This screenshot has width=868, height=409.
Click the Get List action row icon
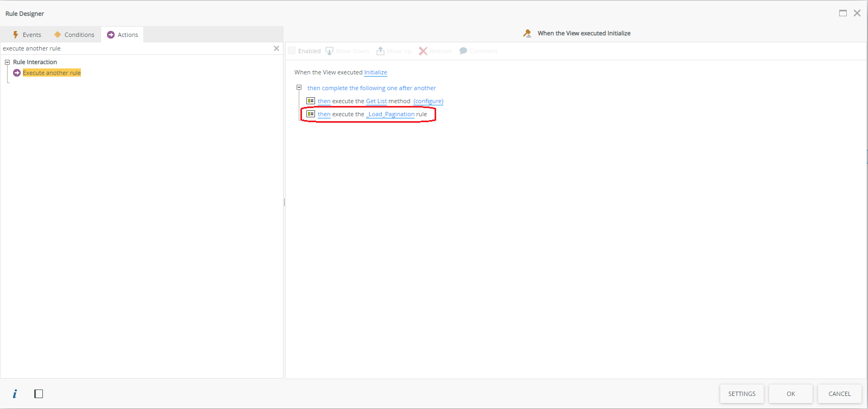311,101
